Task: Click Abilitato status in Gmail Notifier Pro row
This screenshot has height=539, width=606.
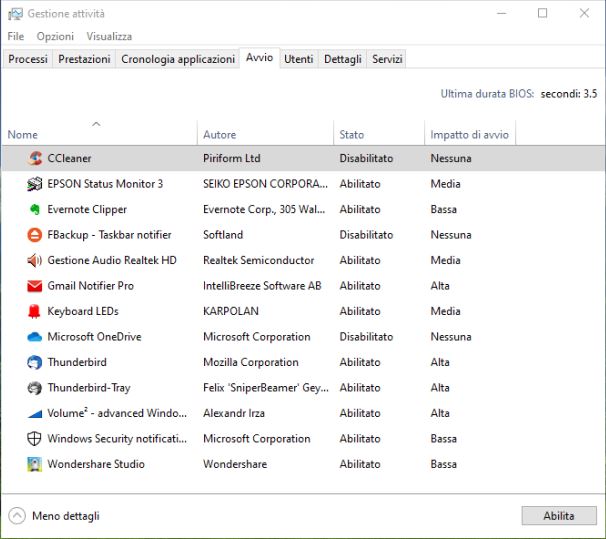Action: pos(360,286)
